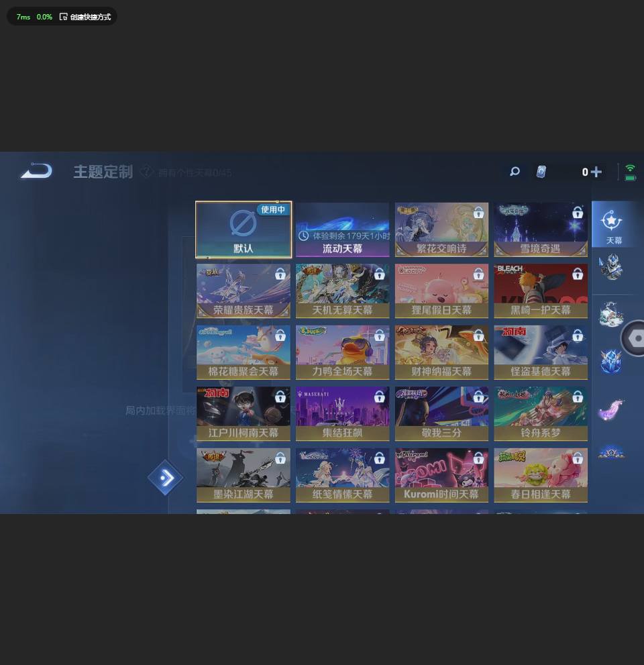The image size is (644, 665).
Task: Click lock icon on 力鸭全场天幕
Action: (x=380, y=335)
